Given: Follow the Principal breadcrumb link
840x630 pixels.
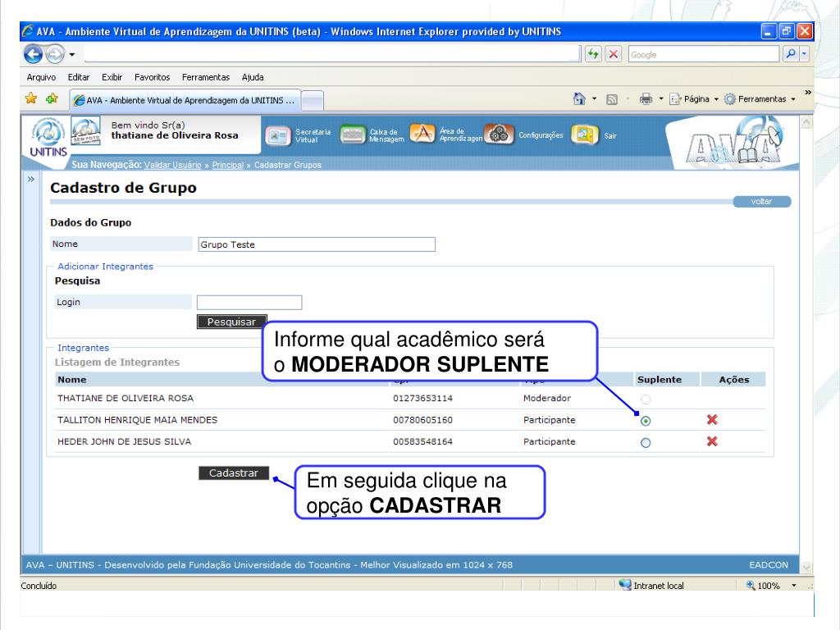Looking at the screenshot, I should pyautogui.click(x=228, y=165).
